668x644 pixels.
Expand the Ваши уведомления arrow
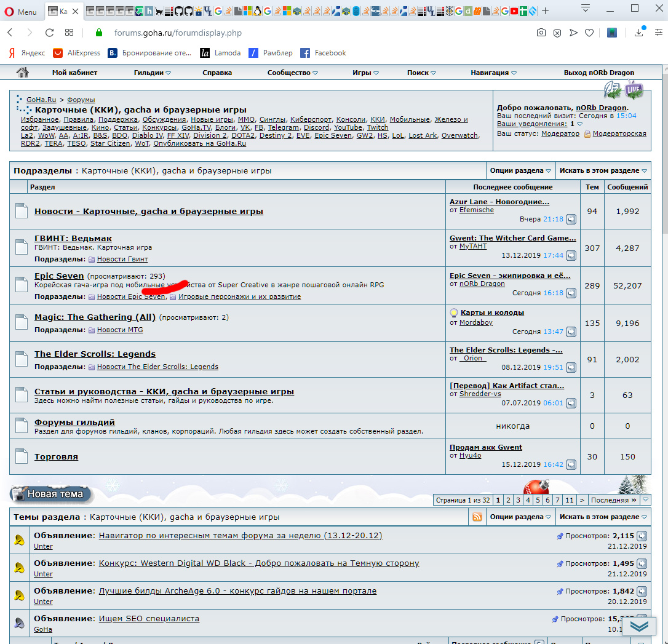[580, 124]
